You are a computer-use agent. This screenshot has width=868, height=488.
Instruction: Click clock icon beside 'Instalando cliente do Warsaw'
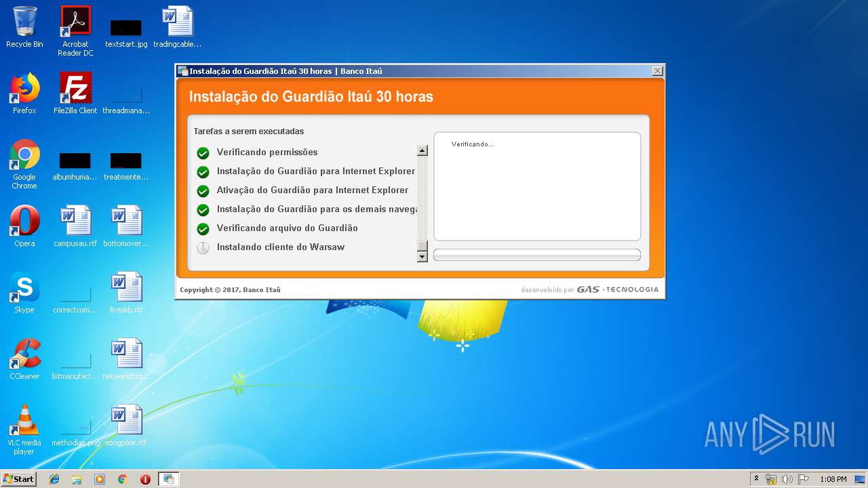click(203, 248)
